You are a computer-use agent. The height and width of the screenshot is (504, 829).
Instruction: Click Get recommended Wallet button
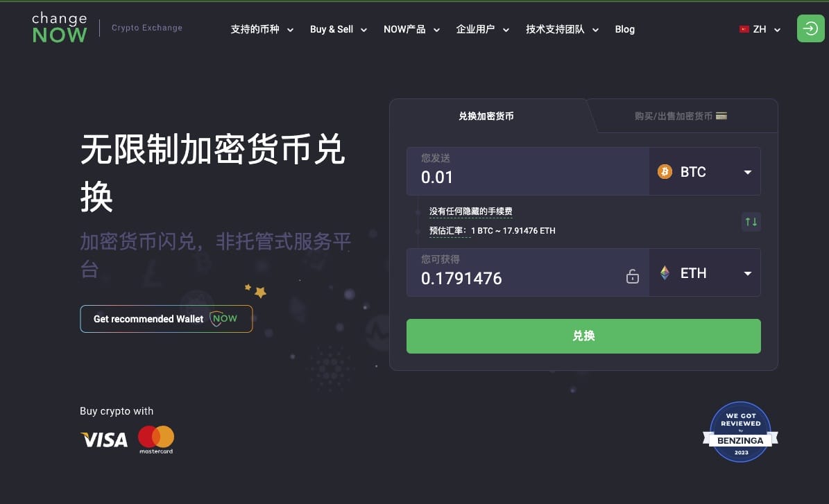[166, 319]
